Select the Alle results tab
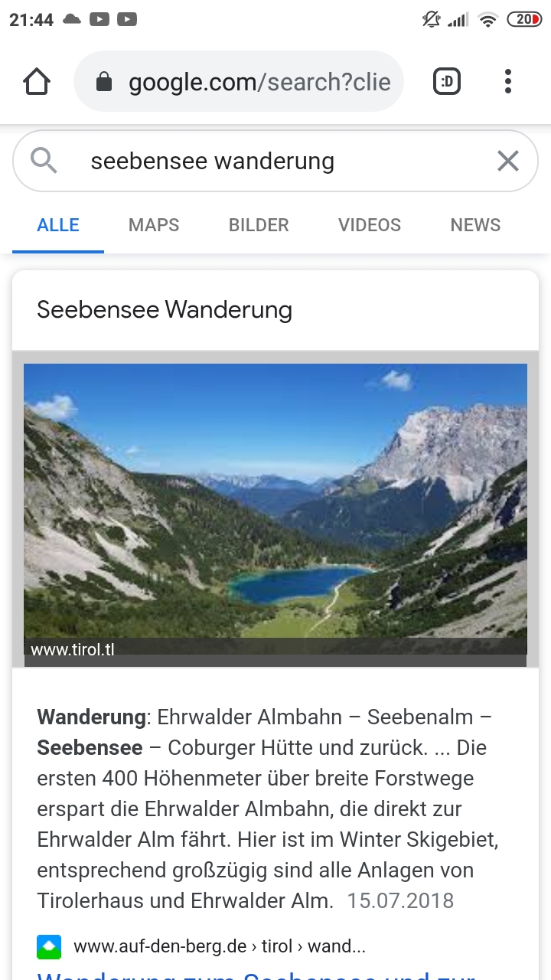The width and height of the screenshot is (551, 980). [x=58, y=225]
